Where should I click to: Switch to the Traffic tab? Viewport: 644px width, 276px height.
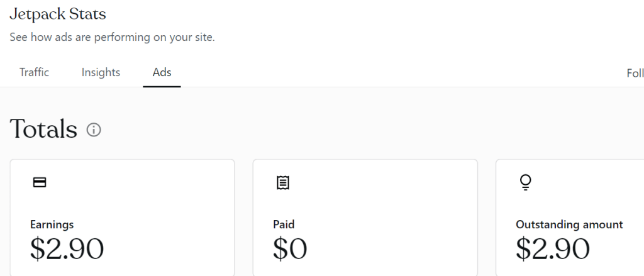coord(34,72)
